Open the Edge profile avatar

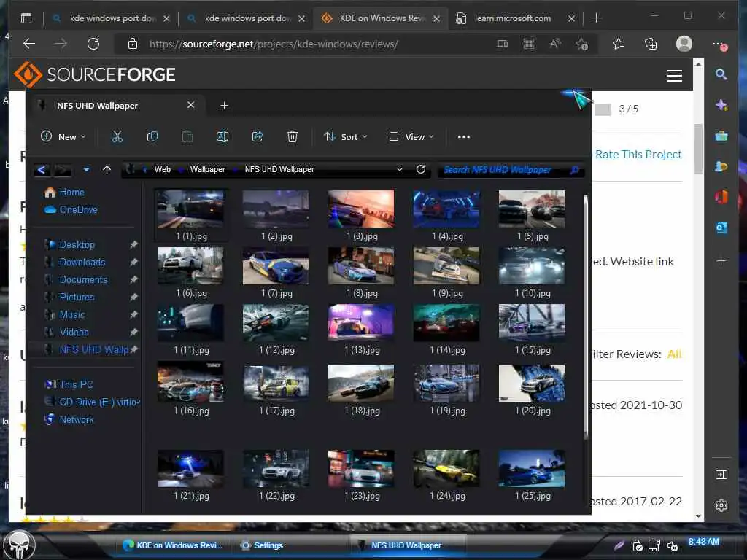(684, 43)
